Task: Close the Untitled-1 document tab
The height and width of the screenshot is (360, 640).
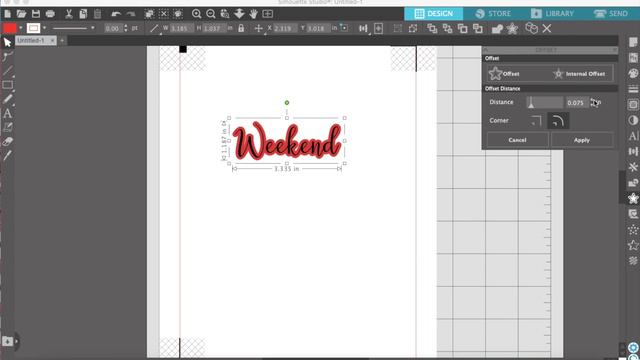Action: (x=52, y=40)
